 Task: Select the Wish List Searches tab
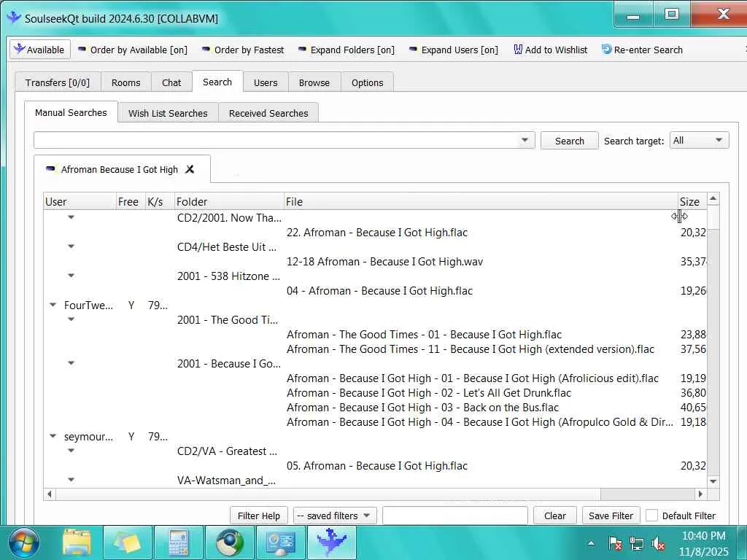(x=168, y=113)
